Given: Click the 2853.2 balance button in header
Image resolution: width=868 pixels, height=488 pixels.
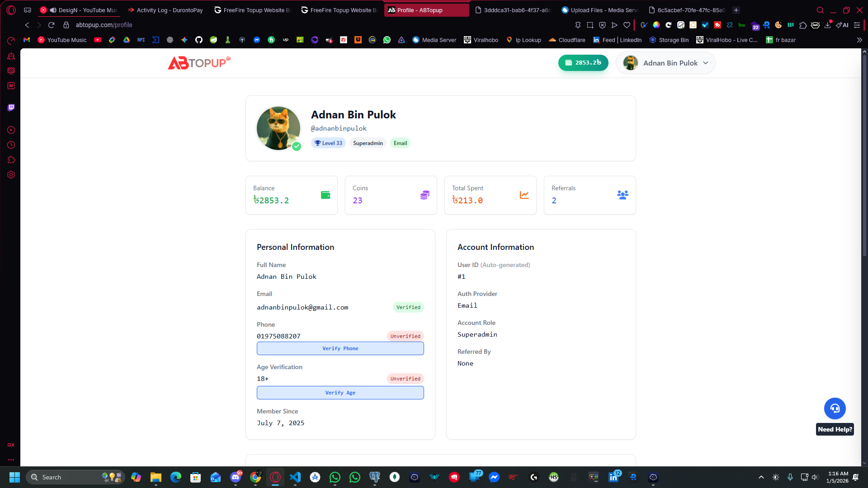Looking at the screenshot, I should pyautogui.click(x=583, y=63).
